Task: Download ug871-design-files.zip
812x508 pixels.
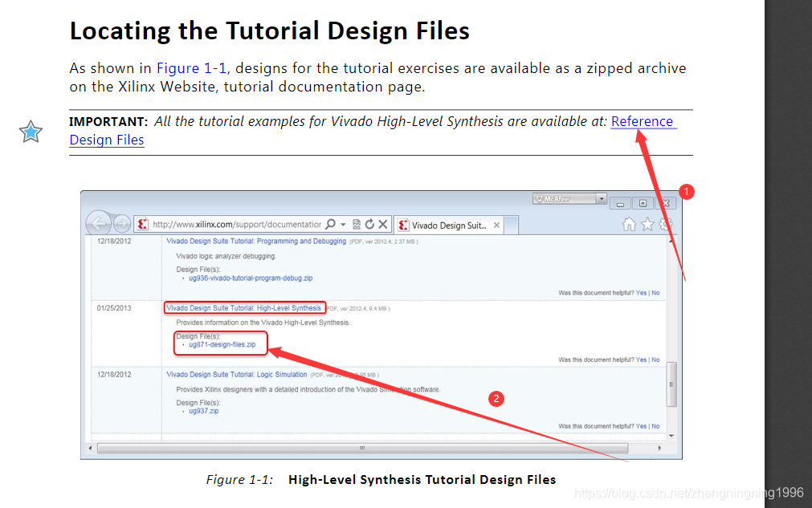Action: pos(222,344)
